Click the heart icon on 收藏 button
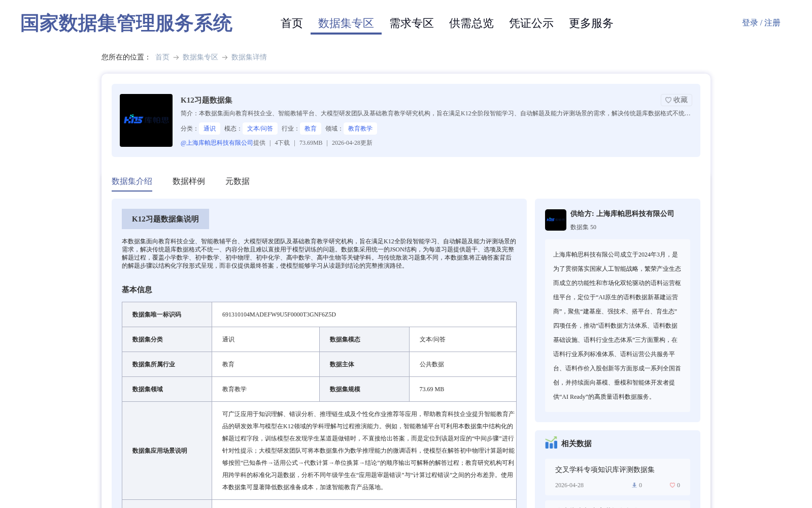This screenshot has height=508, width=812. pyautogui.click(x=668, y=100)
